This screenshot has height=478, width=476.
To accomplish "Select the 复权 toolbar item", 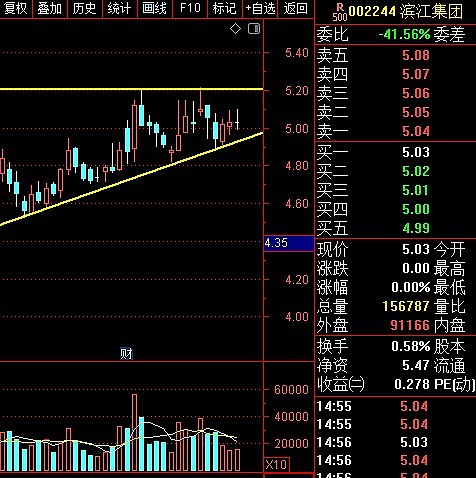I will (16, 8).
